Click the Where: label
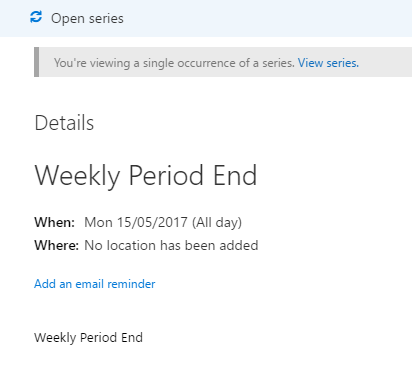412x379 pixels. tap(57, 245)
